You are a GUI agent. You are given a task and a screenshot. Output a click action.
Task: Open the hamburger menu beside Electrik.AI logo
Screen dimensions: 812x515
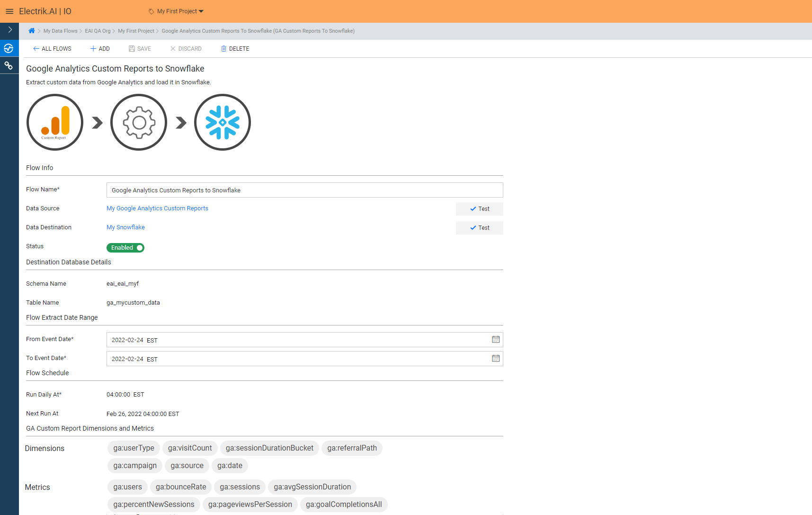9,11
